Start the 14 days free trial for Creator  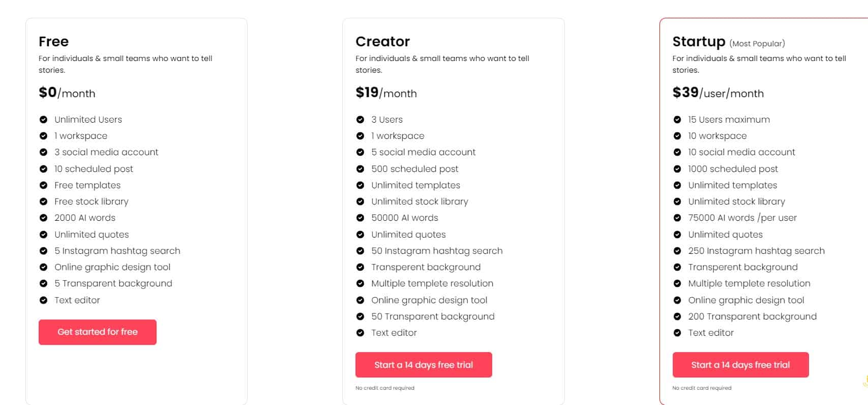coord(424,364)
